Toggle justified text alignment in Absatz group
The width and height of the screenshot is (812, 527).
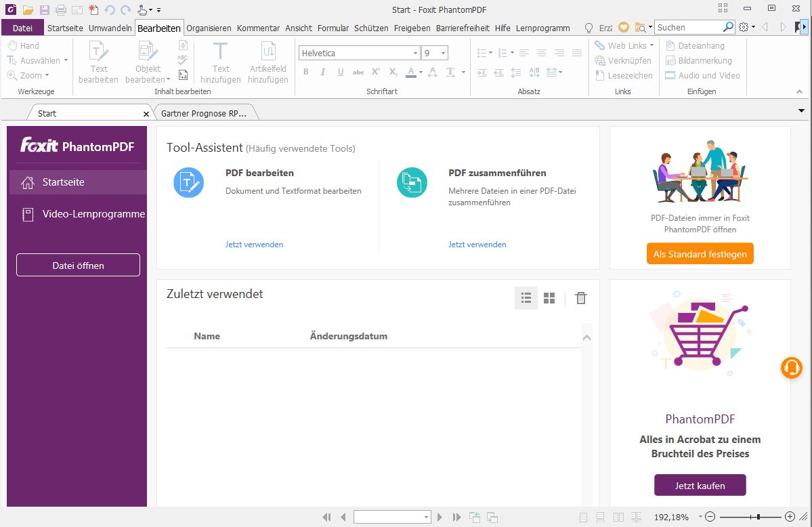[577, 53]
